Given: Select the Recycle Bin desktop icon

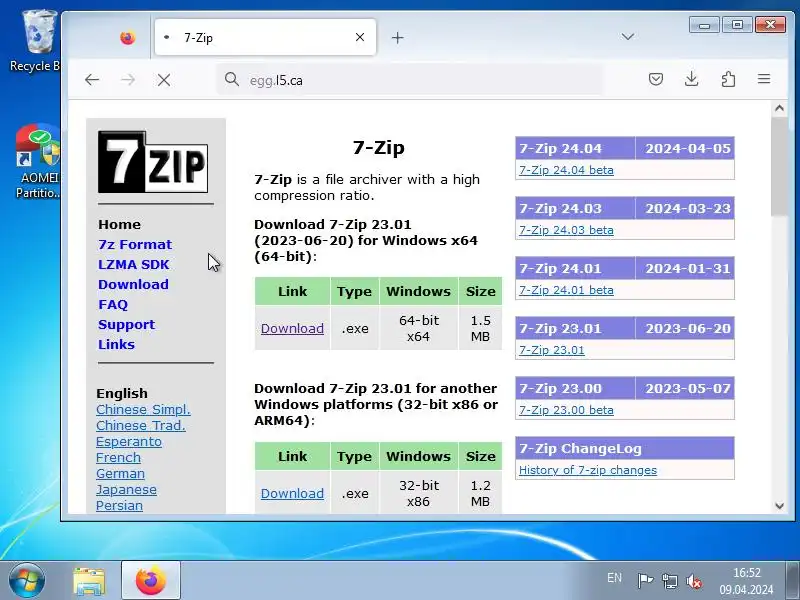Looking at the screenshot, I should [x=36, y=41].
